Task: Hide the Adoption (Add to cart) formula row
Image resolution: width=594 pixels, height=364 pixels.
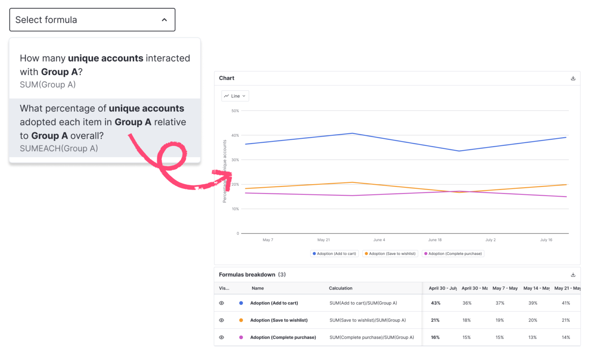Action: pyautogui.click(x=222, y=303)
